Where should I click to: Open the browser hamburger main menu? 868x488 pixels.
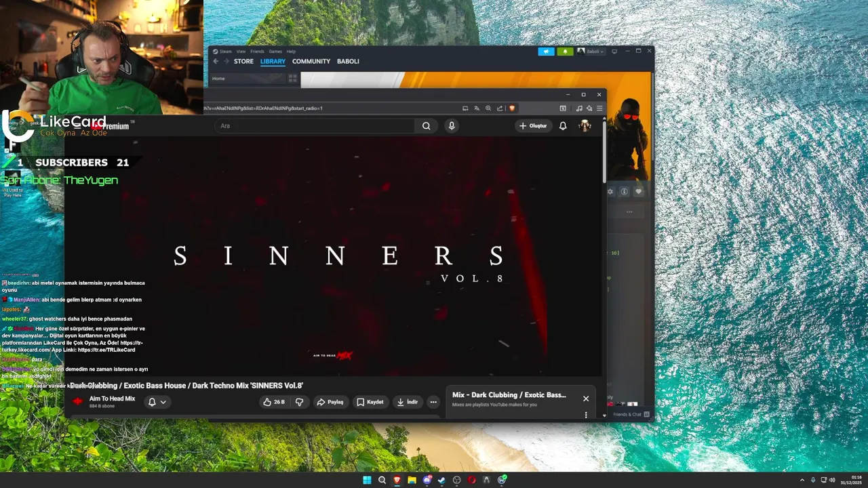tap(599, 108)
